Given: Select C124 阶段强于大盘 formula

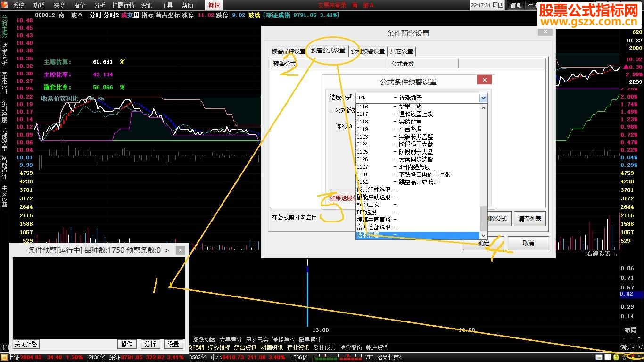Looking at the screenshot, I should point(417,144).
